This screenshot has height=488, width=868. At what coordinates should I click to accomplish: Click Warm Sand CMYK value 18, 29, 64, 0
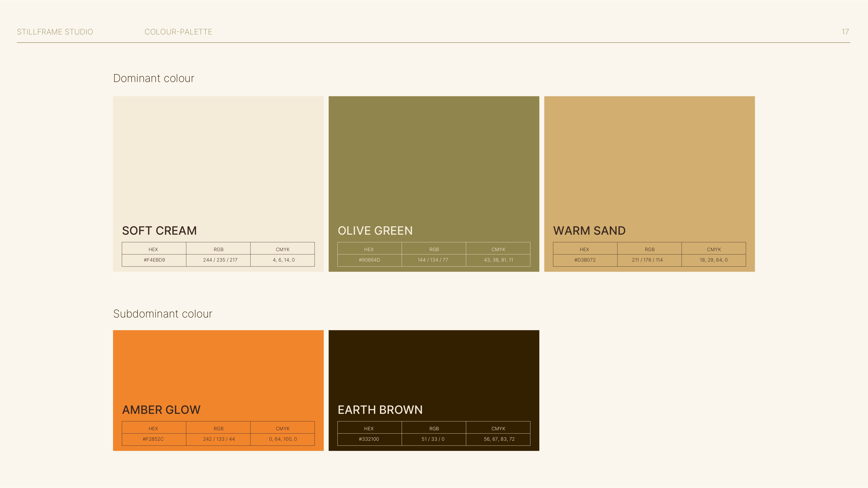tap(713, 260)
